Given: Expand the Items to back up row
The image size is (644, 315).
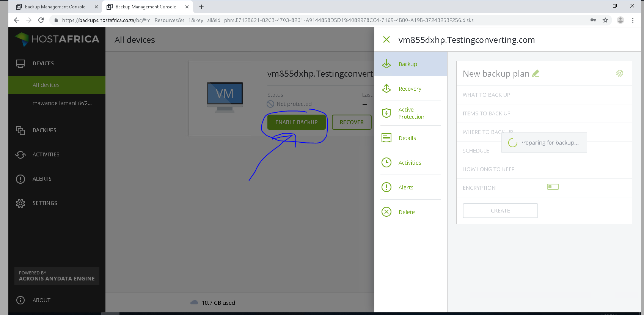Looking at the screenshot, I should point(544,113).
